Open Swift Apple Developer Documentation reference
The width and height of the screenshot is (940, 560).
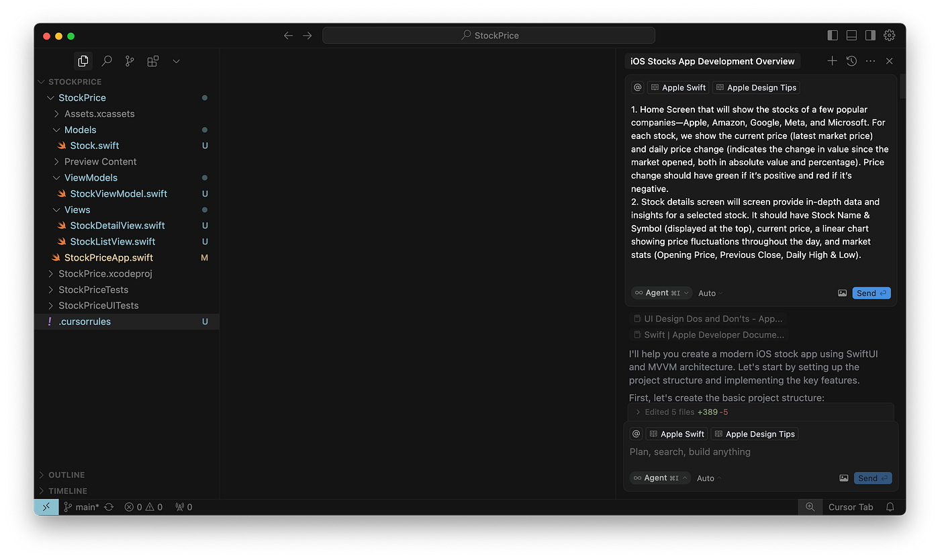(707, 334)
